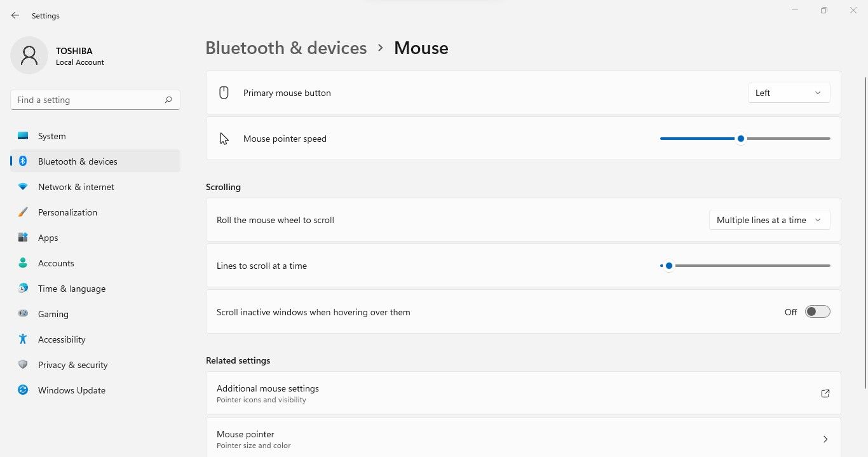Click the search magnifier in Find a setting
This screenshot has height=457, width=868.
click(x=168, y=100)
